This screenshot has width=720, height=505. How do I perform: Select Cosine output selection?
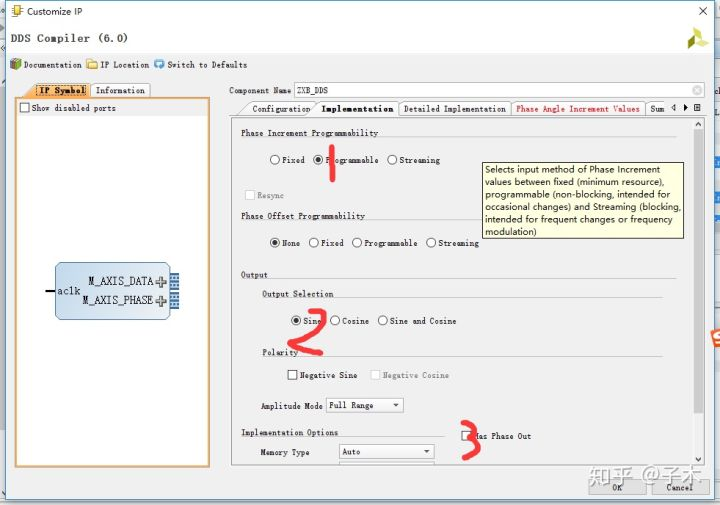335,320
